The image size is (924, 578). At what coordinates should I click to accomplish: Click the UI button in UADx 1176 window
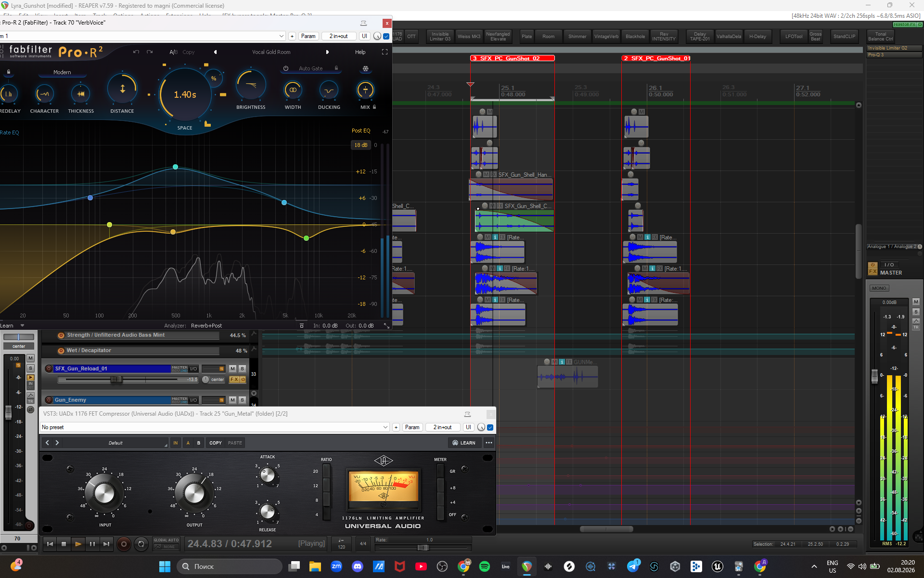[x=468, y=427]
